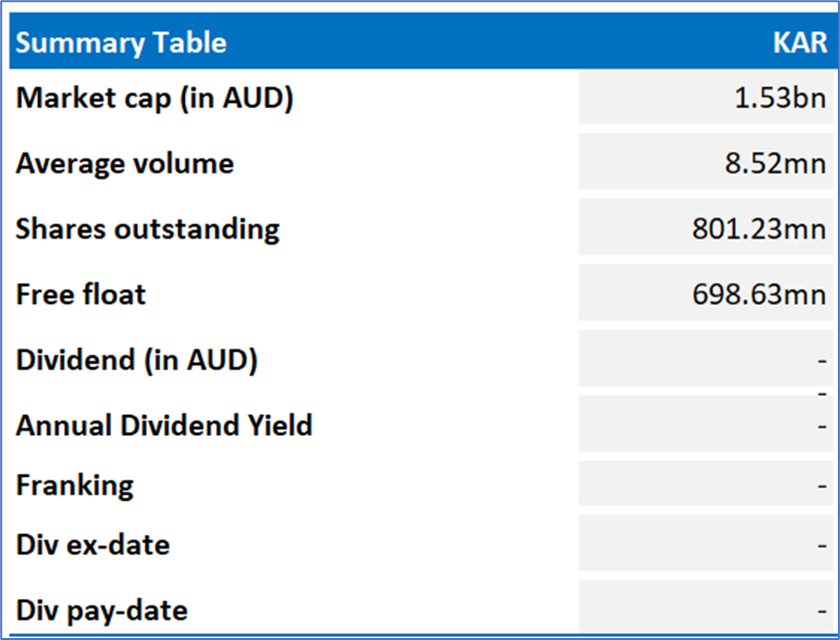840x640 pixels.
Task: Select the 801.23mn shares value
Action: pyautogui.click(x=759, y=229)
